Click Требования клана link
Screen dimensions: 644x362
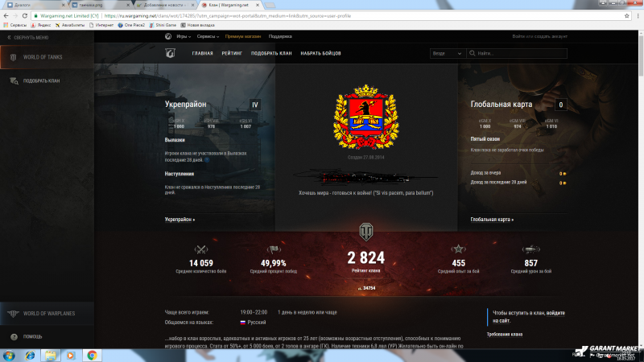coord(505,334)
